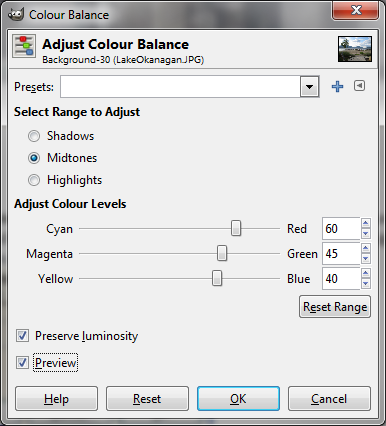The width and height of the screenshot is (386, 426).
Task: Select the Shadows radio button
Action: [34, 136]
